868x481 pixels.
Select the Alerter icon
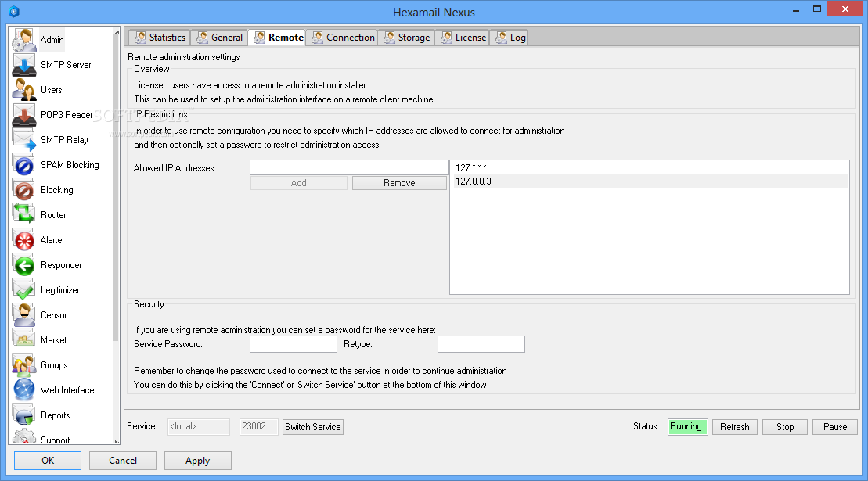point(24,240)
